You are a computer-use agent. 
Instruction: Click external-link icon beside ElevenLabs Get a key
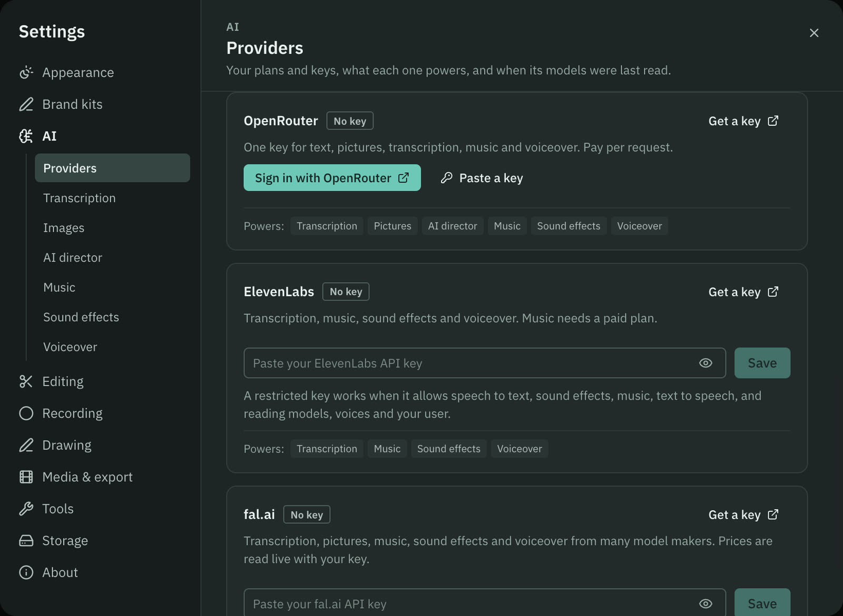coord(773,292)
